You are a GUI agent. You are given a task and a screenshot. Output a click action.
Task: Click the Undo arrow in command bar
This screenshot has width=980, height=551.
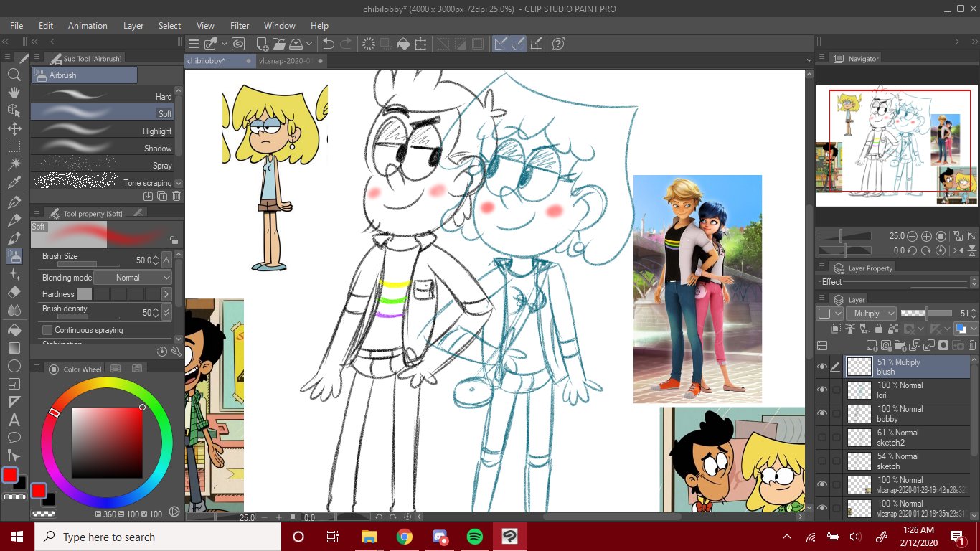tap(329, 44)
